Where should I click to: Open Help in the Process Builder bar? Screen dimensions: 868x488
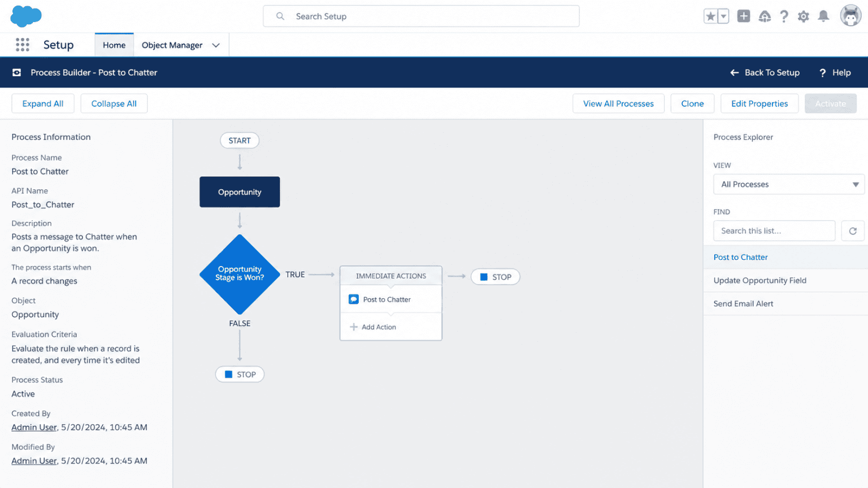[x=835, y=72]
